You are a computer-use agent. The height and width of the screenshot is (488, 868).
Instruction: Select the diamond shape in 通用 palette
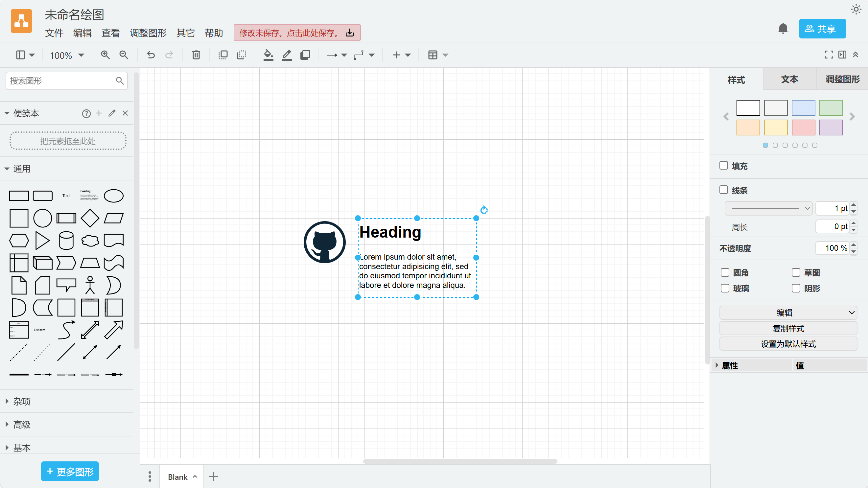[90, 218]
